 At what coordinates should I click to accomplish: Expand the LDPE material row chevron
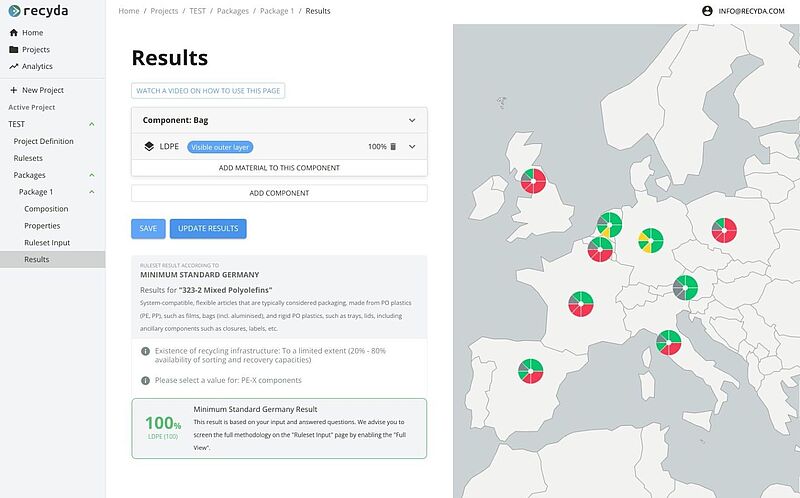tap(411, 147)
